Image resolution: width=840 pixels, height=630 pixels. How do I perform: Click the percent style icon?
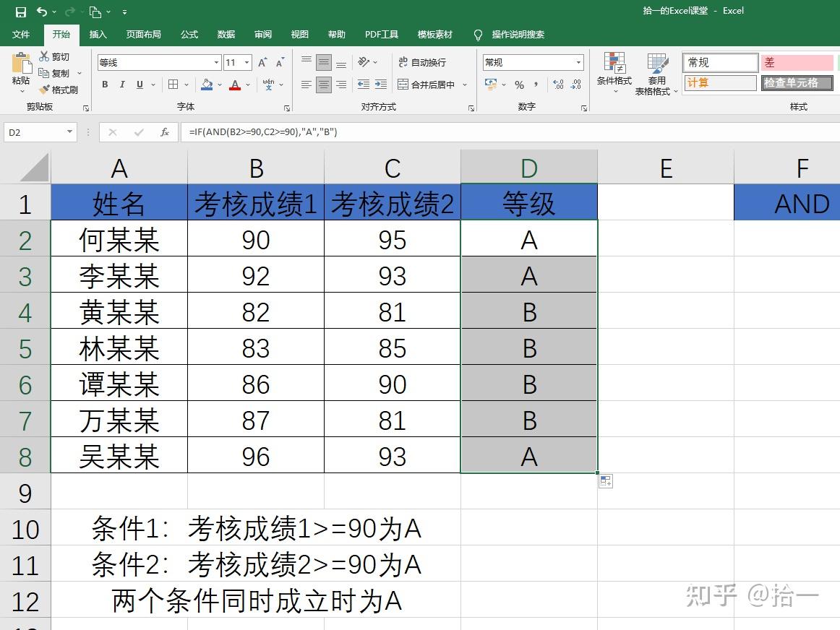tap(519, 85)
